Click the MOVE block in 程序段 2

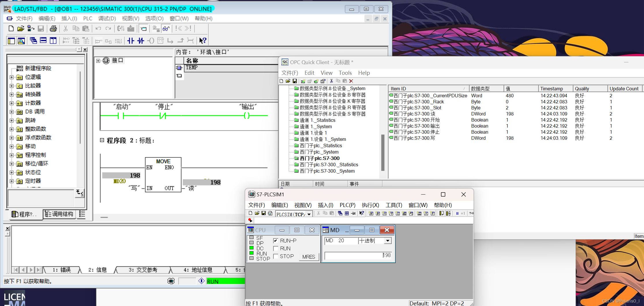tap(163, 175)
